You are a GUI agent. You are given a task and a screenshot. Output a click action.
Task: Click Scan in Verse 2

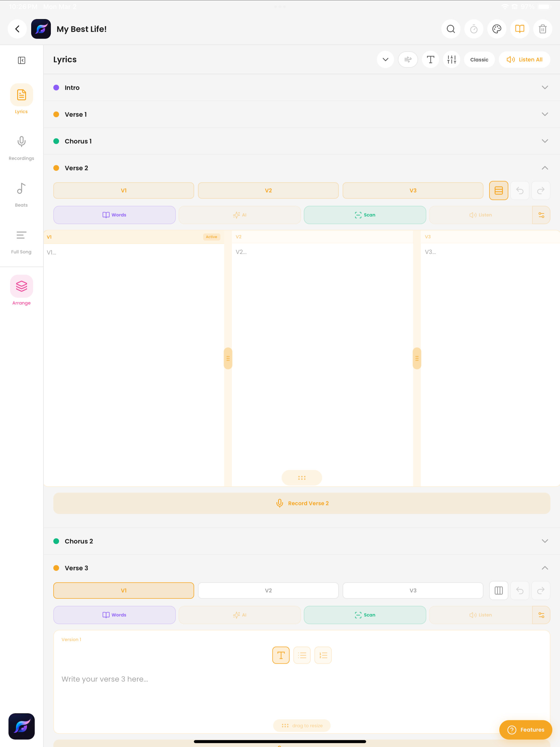[365, 215]
